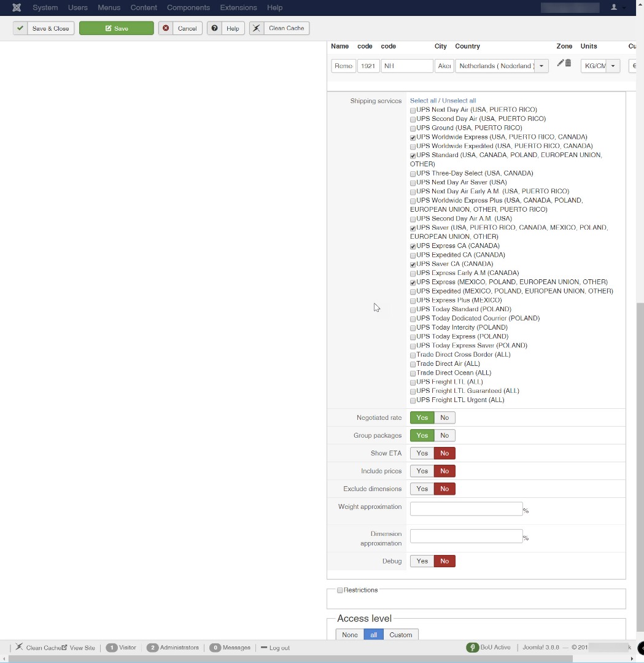Open the Extensions menu
This screenshot has height=663, width=644.
coord(238,7)
